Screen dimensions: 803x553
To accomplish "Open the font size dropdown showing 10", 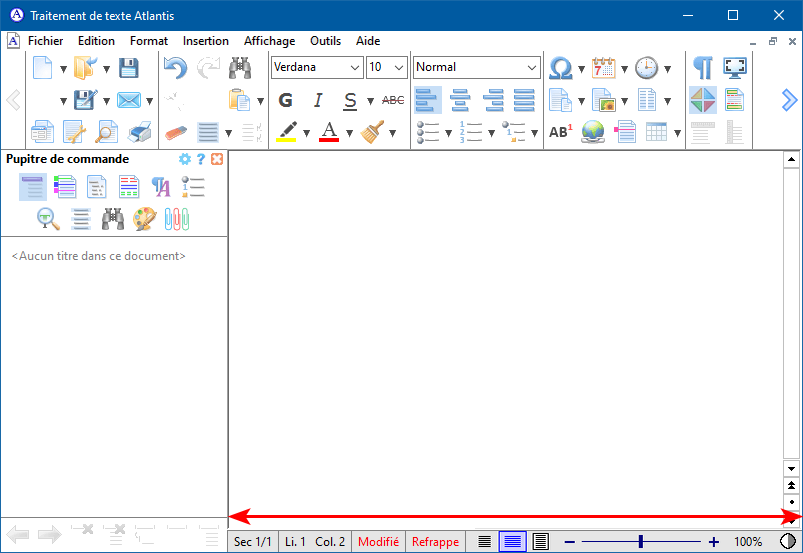I will 387,67.
